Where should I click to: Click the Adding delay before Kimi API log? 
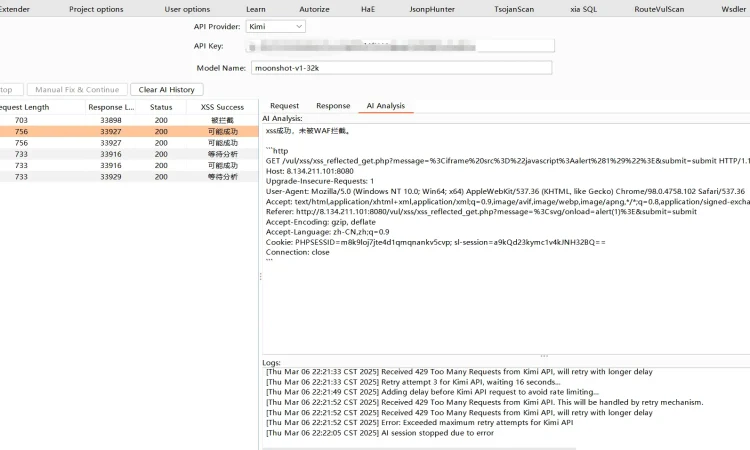pyautogui.click(x=432, y=392)
